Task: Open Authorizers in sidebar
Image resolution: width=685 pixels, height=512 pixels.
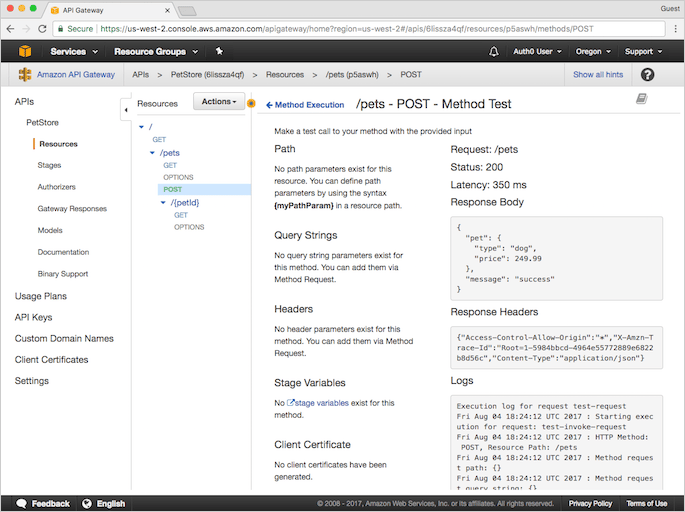Action: click(x=56, y=187)
